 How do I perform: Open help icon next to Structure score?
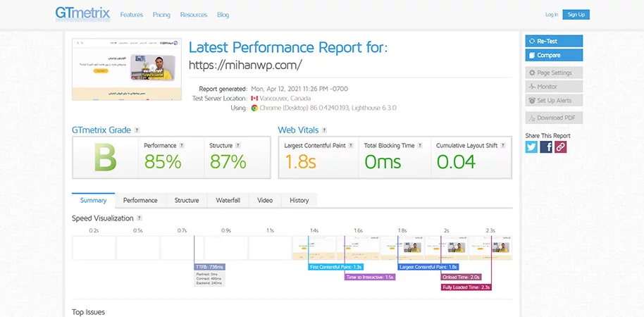238,145
